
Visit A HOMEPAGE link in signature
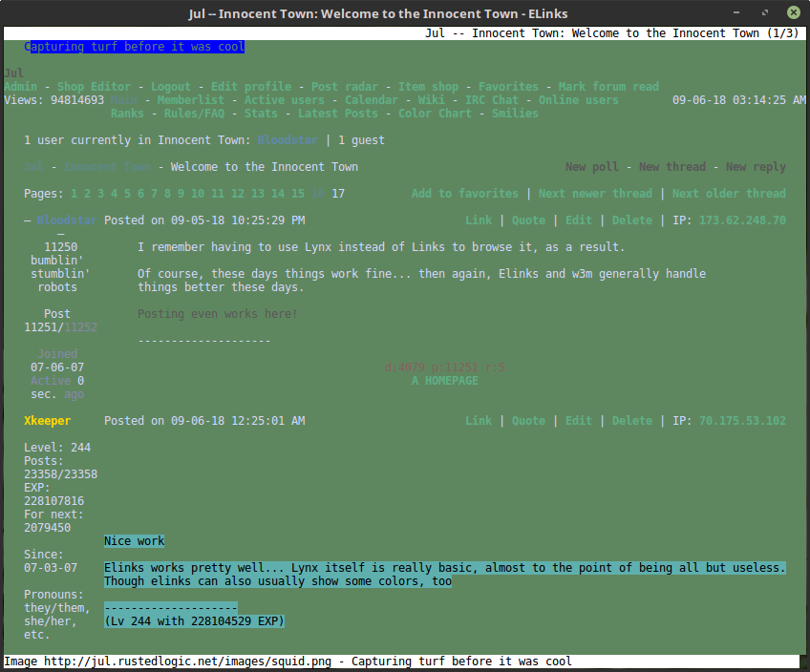click(445, 381)
